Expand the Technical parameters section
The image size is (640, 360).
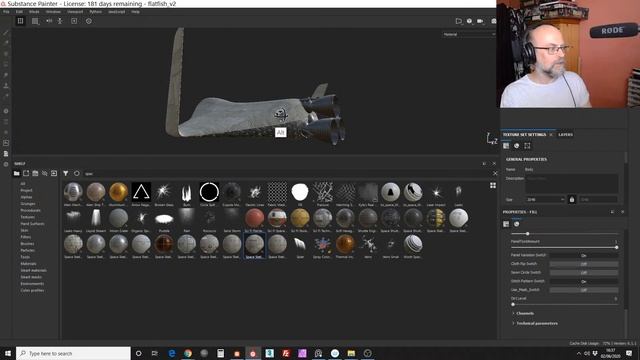click(537, 323)
